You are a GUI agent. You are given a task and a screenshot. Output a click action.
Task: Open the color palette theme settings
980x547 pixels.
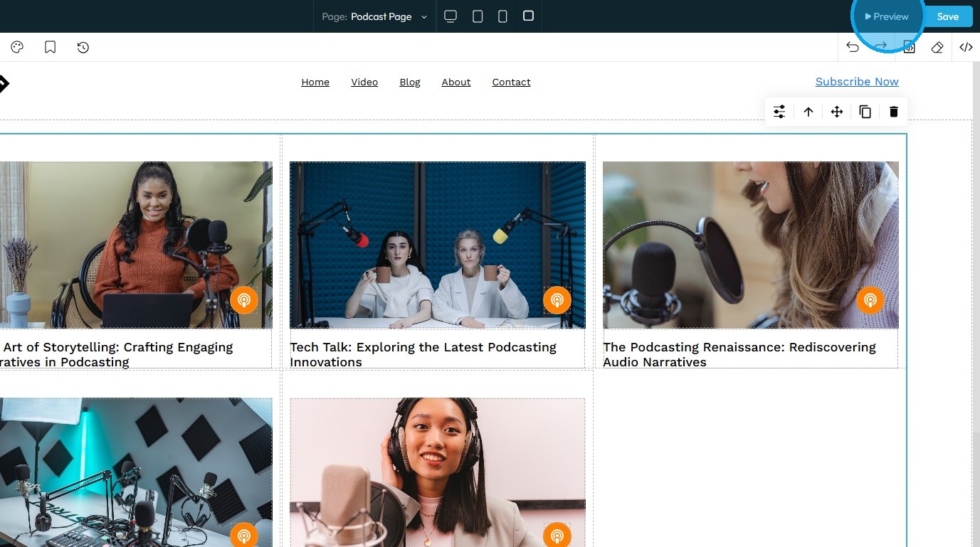coord(17,48)
